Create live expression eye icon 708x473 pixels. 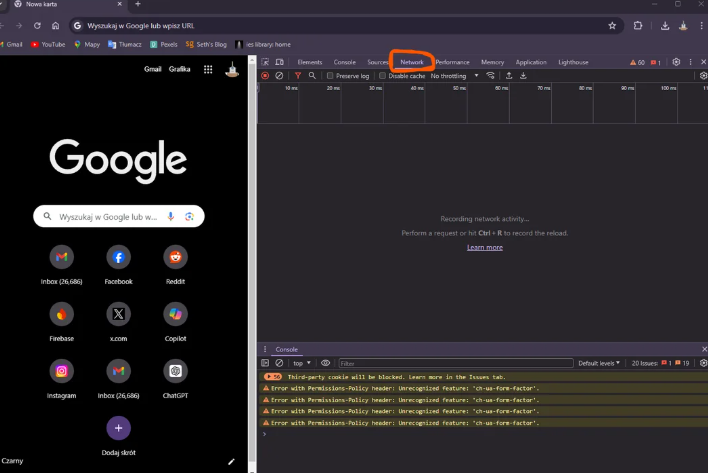(x=325, y=363)
